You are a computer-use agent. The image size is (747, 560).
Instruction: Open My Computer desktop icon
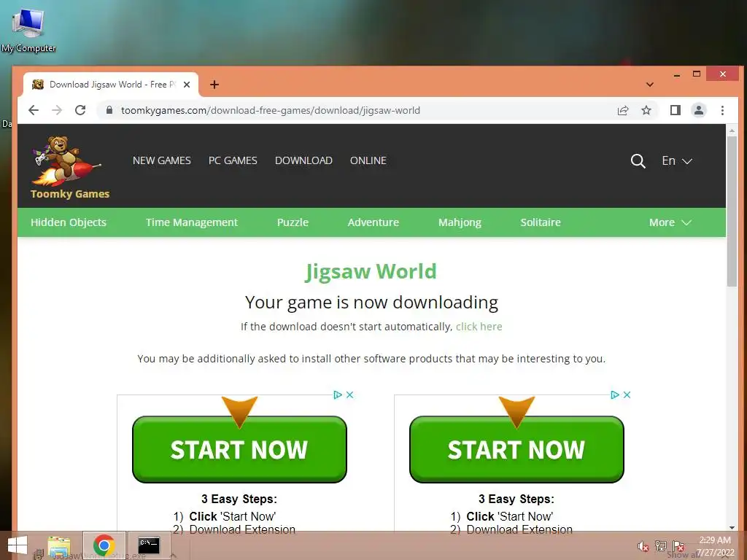(x=28, y=30)
